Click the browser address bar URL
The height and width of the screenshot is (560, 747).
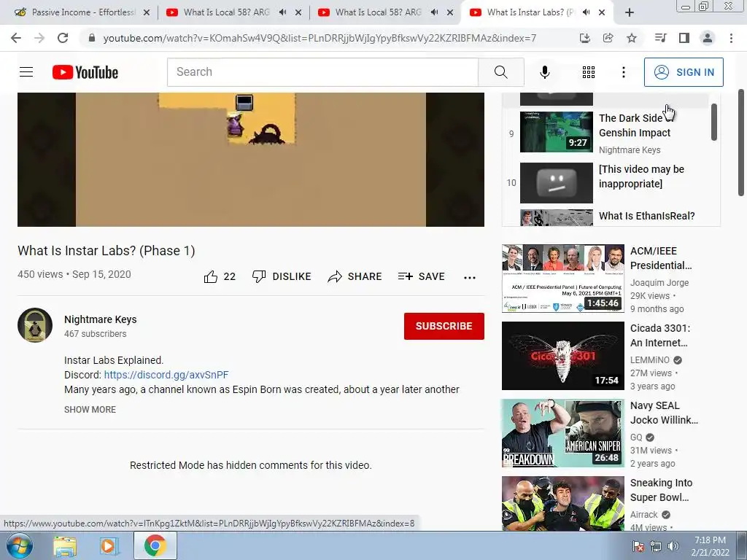point(320,38)
